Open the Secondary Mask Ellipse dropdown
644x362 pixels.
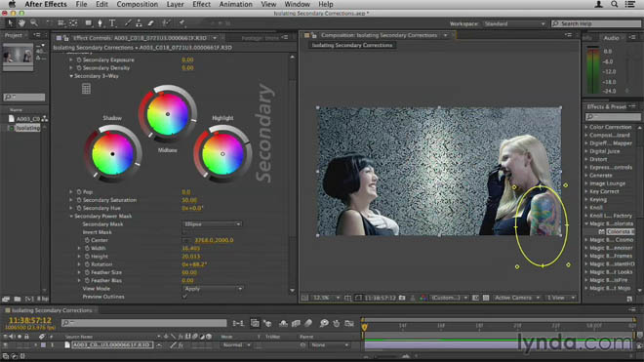[x=212, y=224]
